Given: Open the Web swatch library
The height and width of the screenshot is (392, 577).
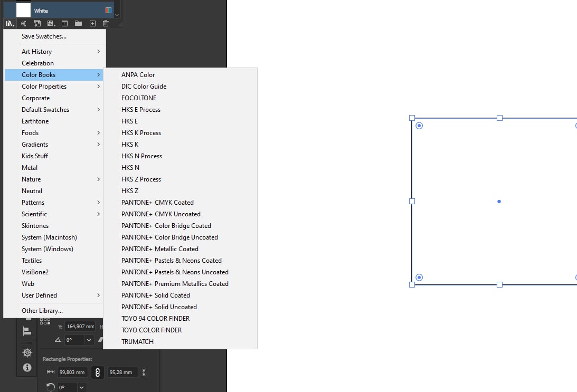Looking at the screenshot, I should click(x=54, y=283).
